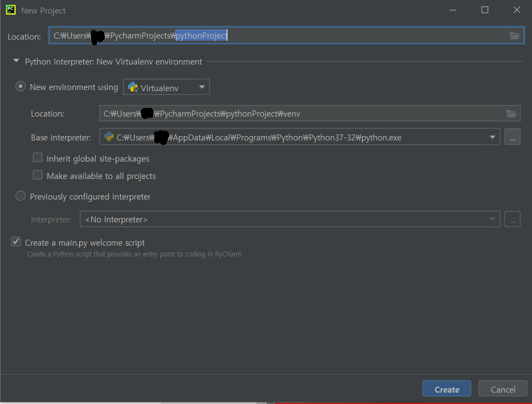Screen dimensions: 532x404
Task: Click the PyCharm logo in title bar
Action: (11, 10)
